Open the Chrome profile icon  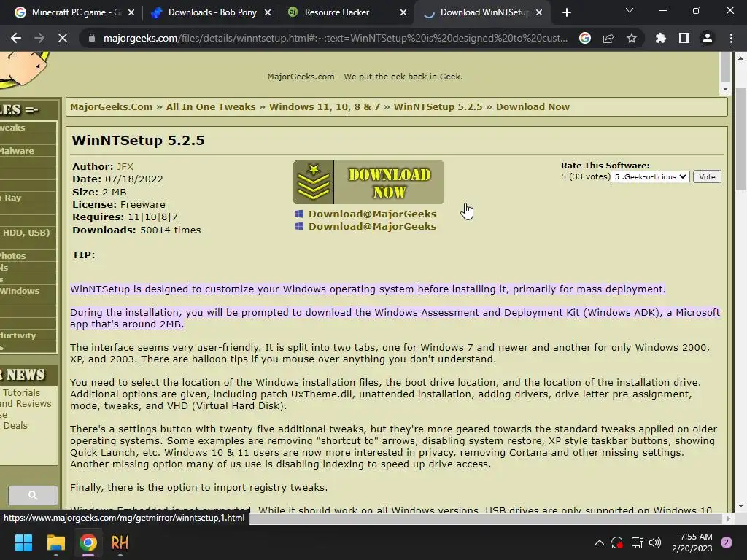pos(708,38)
